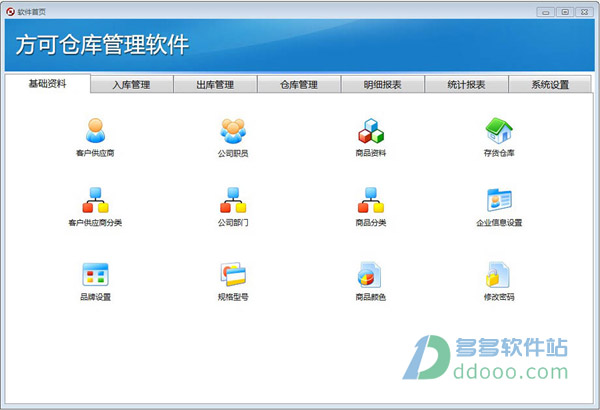This screenshot has height=410, width=600.
Task: Open the 存货仓库 house icon
Action: pos(499,131)
